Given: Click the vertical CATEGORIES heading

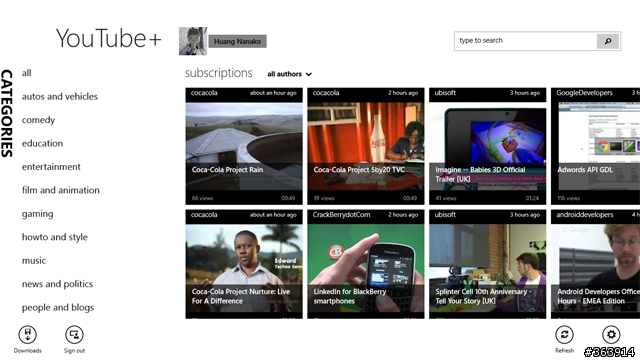Looking at the screenshot, I should click(7, 113).
